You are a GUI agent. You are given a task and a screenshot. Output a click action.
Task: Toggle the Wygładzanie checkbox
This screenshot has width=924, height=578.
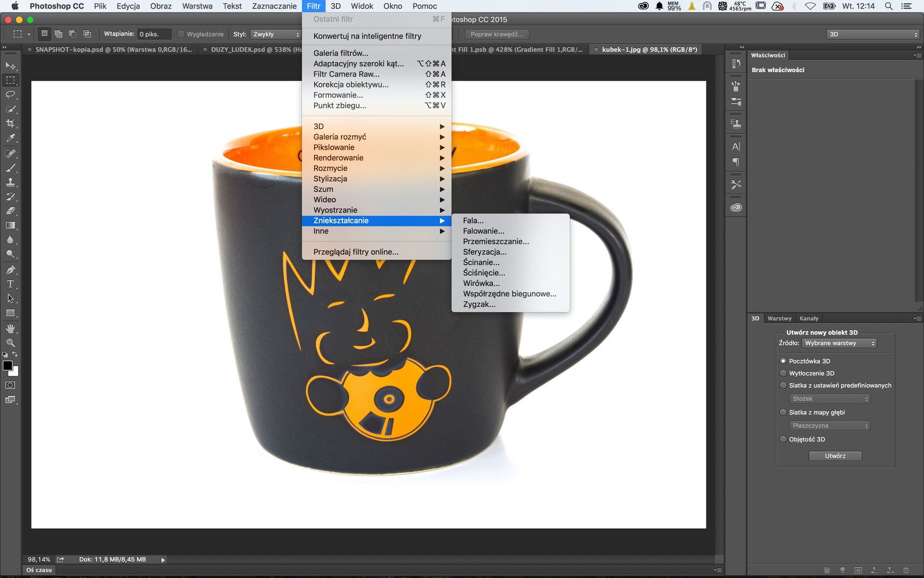[181, 34]
